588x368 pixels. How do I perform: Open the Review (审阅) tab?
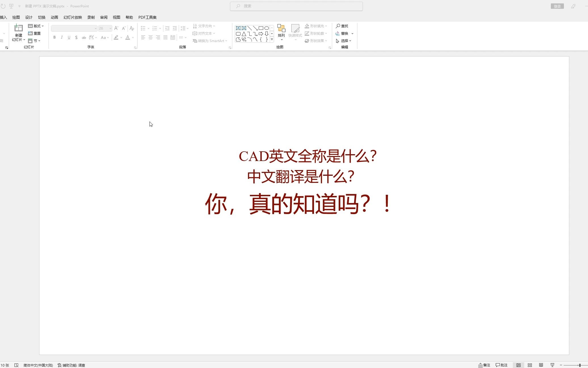(104, 17)
